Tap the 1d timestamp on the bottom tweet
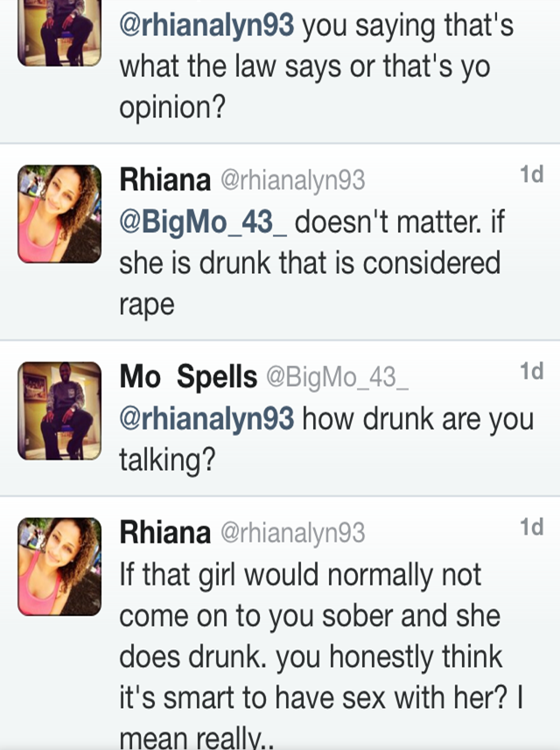 click(x=531, y=527)
